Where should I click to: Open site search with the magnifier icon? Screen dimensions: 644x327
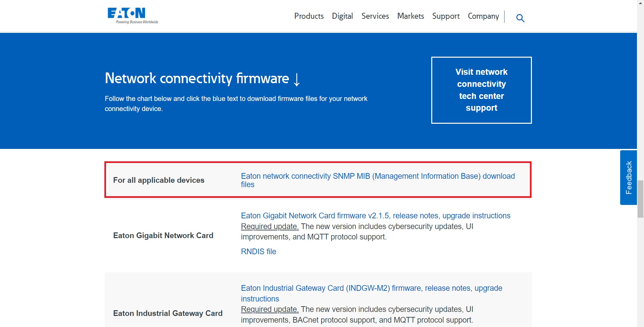tap(520, 18)
